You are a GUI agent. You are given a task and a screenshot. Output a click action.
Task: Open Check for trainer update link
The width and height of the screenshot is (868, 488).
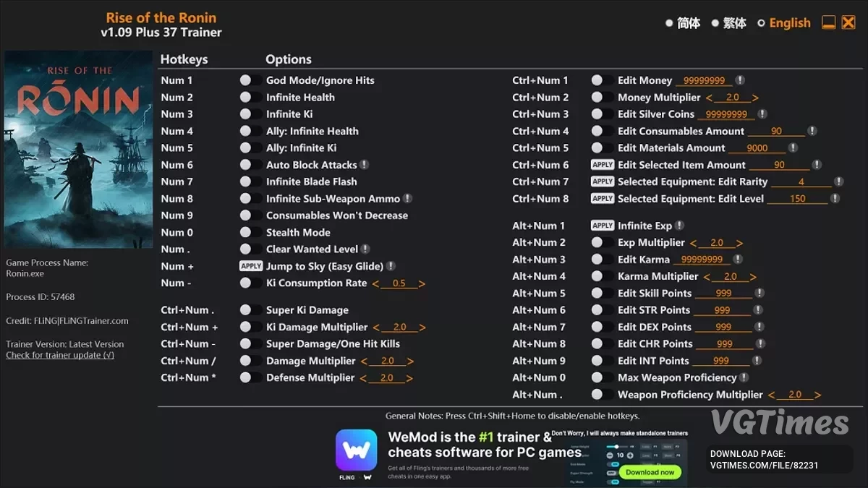(x=60, y=355)
